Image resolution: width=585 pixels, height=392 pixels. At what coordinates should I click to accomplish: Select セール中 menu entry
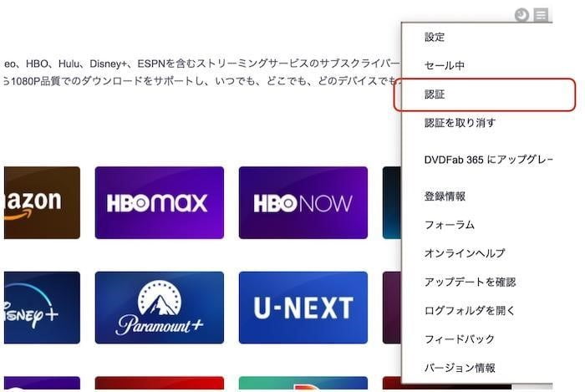[x=444, y=66]
